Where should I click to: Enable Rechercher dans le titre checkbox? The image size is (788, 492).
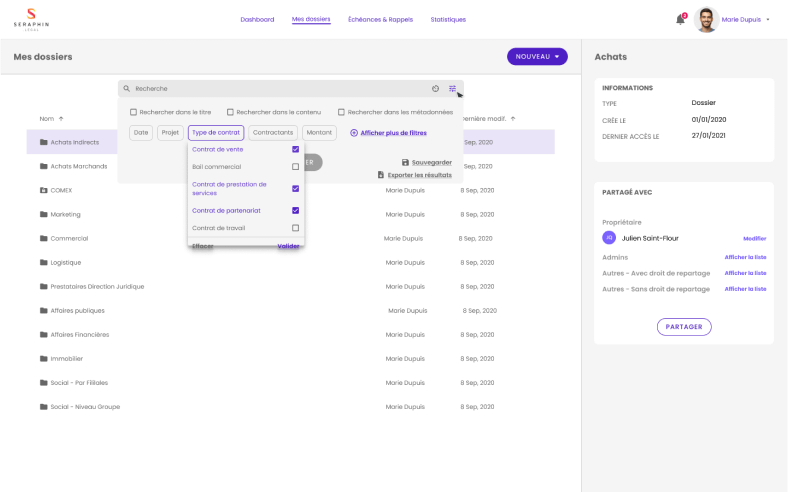[x=134, y=112]
